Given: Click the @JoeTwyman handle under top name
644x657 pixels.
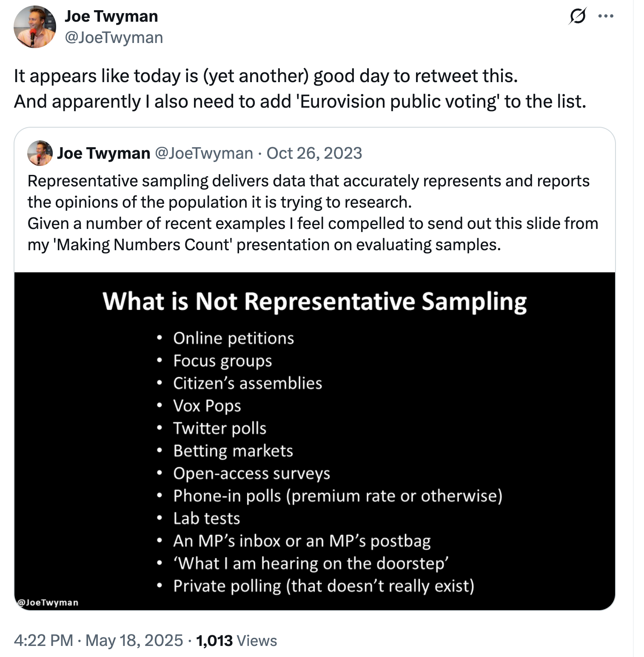Looking at the screenshot, I should click(114, 37).
